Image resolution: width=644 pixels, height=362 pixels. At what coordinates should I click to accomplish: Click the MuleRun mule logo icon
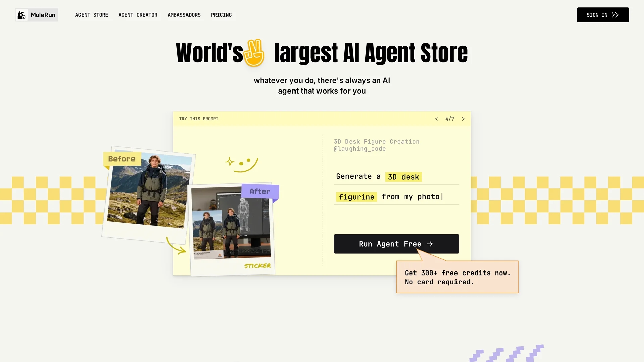[22, 15]
